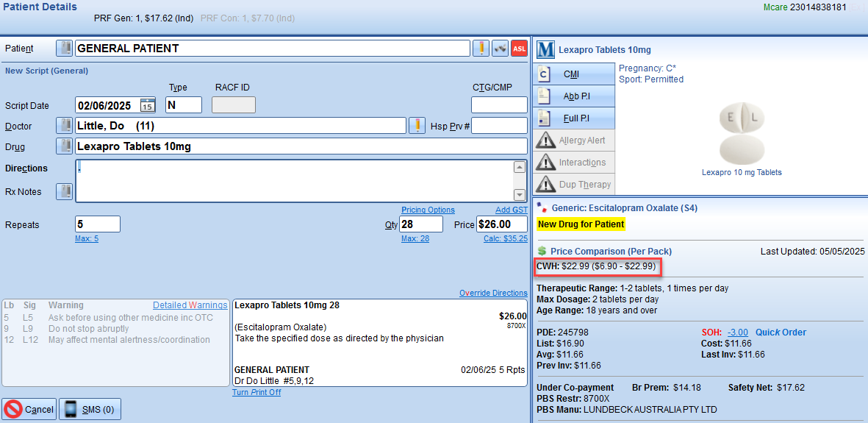
Task: Click the generic drug flag icon
Action: click(542, 208)
